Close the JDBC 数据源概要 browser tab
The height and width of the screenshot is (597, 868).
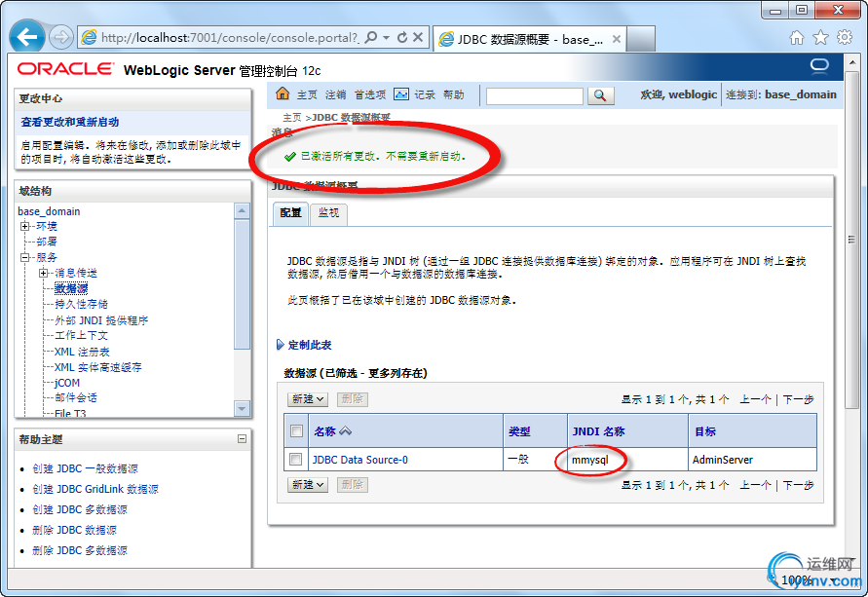[x=616, y=39]
